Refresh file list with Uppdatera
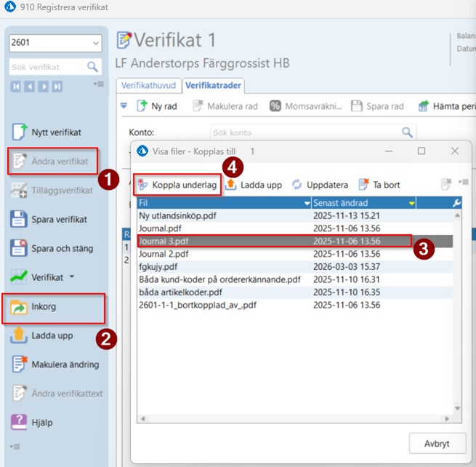Screen dimensions: 476x467 point(320,185)
